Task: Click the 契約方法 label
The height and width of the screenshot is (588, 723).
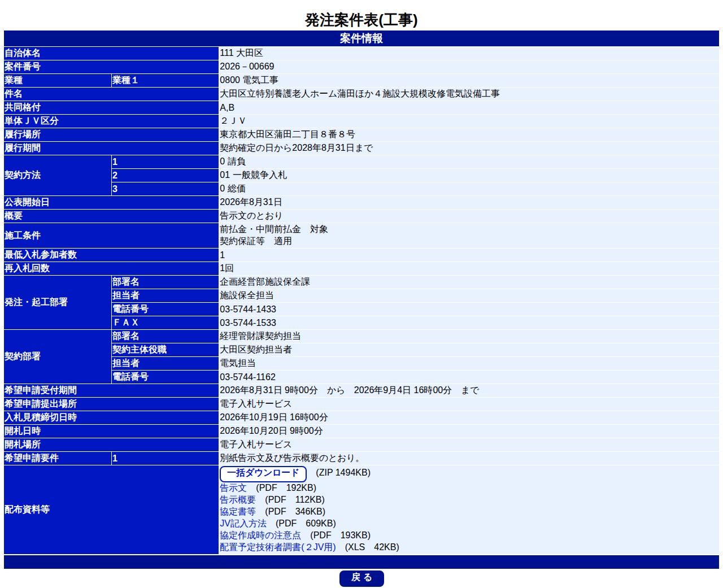Action: coord(23,175)
